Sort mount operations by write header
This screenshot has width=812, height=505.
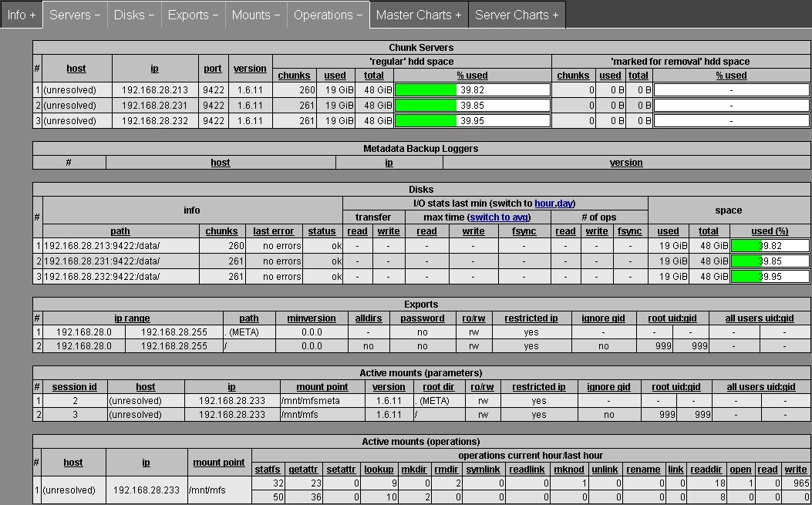tap(796, 470)
